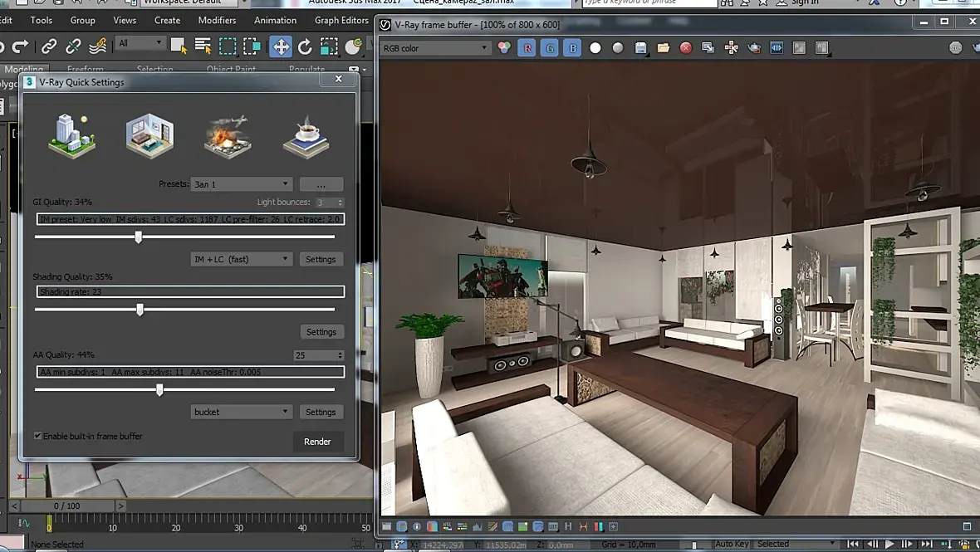Click the Play Animation button
The image size is (980, 552).
pyautogui.click(x=889, y=544)
